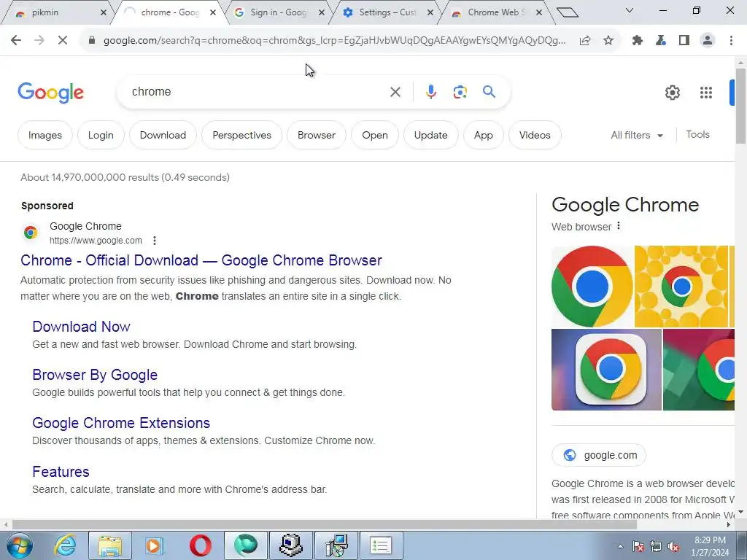Image resolution: width=747 pixels, height=560 pixels.
Task: Submit search with the magnifier icon
Action: coord(489,91)
